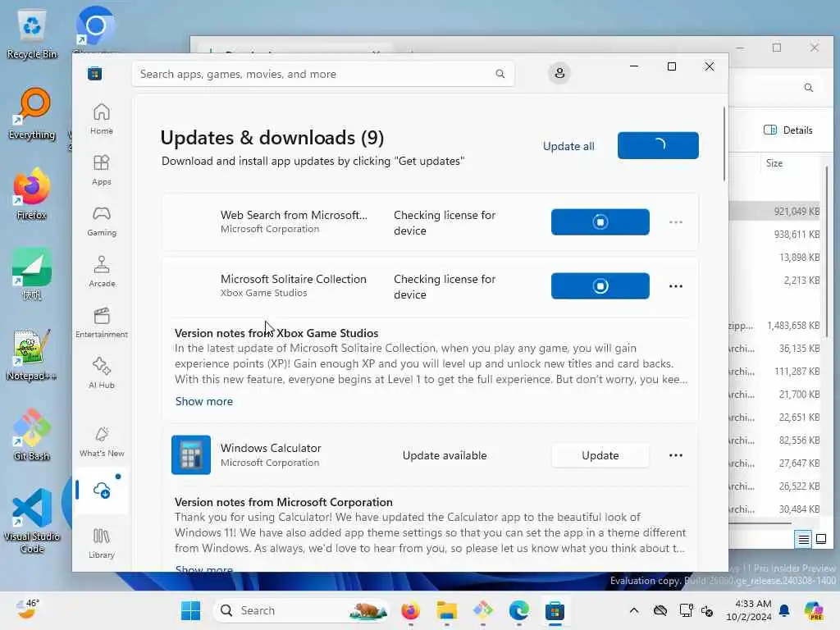This screenshot has height=630, width=840.
Task: Open more options for Microsoft Solitaire Collection
Action: click(x=676, y=286)
